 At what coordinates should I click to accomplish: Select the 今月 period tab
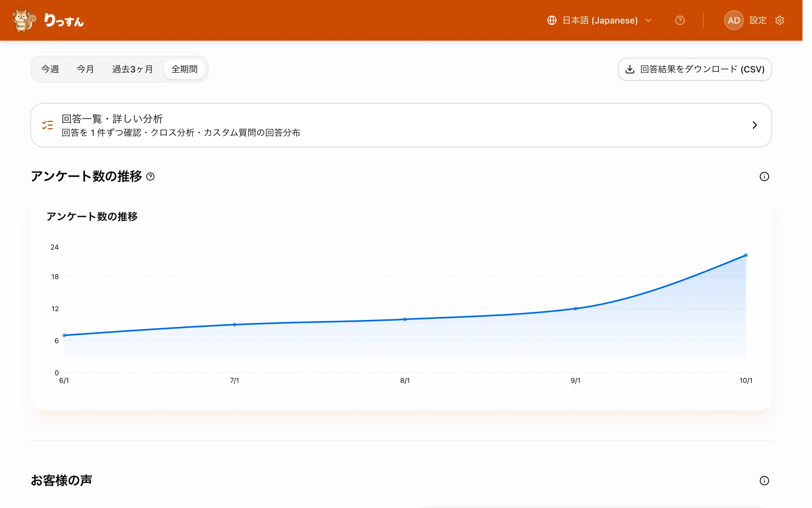[85, 69]
